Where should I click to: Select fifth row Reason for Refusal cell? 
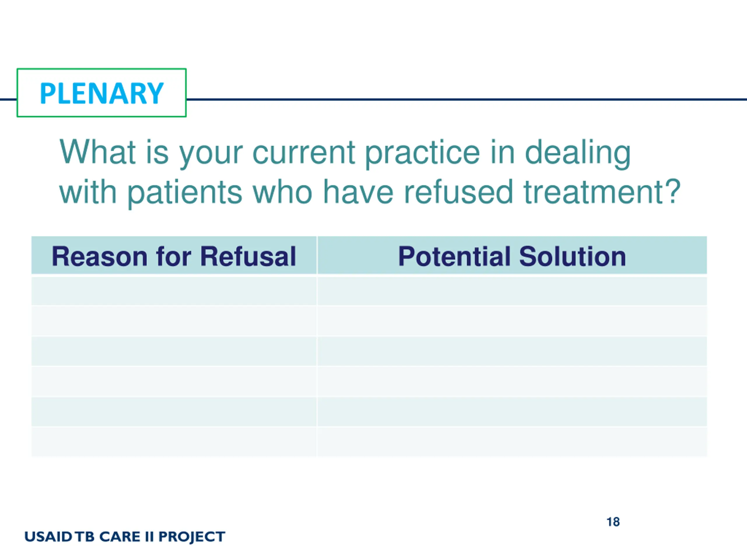(x=174, y=412)
